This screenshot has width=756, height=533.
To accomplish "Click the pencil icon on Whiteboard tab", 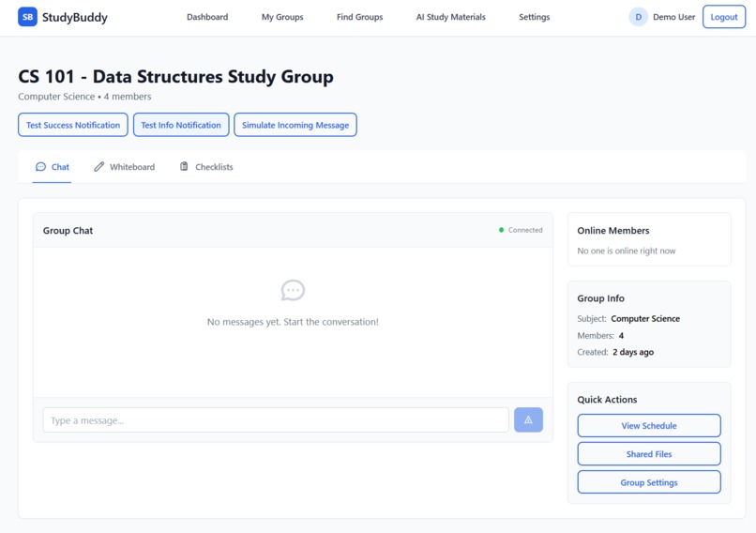I will pos(98,167).
